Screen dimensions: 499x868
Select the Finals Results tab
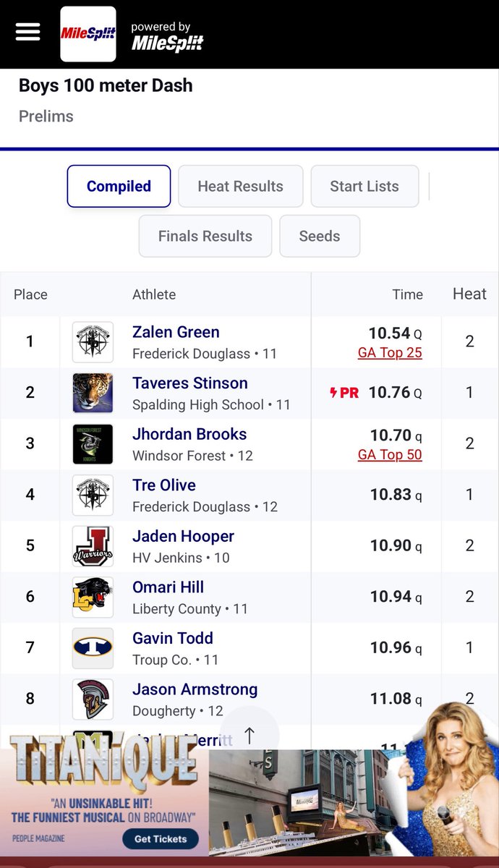coord(205,237)
